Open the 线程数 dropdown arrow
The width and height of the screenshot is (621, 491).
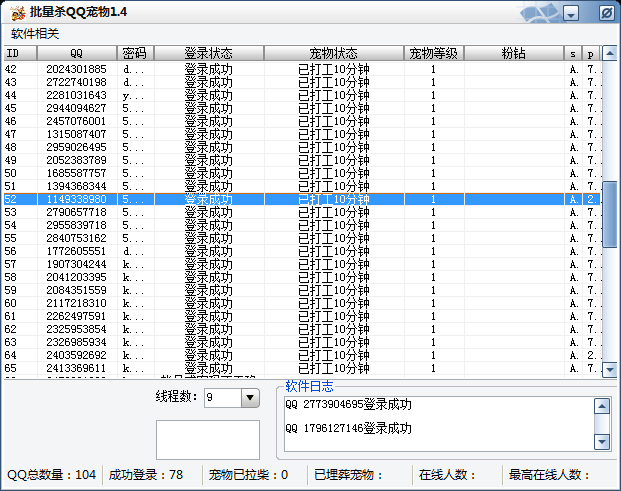click(250, 398)
